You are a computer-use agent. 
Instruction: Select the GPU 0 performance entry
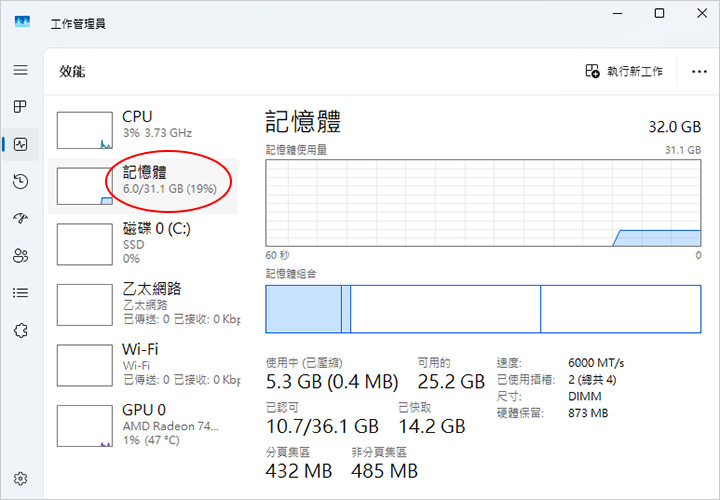pos(142,426)
